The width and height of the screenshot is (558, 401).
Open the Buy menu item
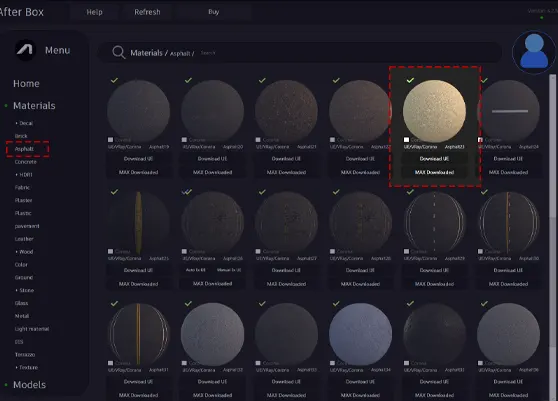click(x=214, y=12)
